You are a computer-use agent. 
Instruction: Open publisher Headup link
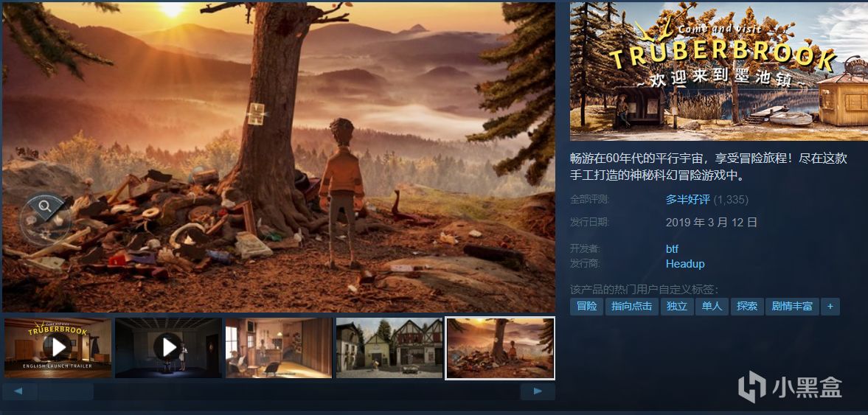tap(685, 264)
